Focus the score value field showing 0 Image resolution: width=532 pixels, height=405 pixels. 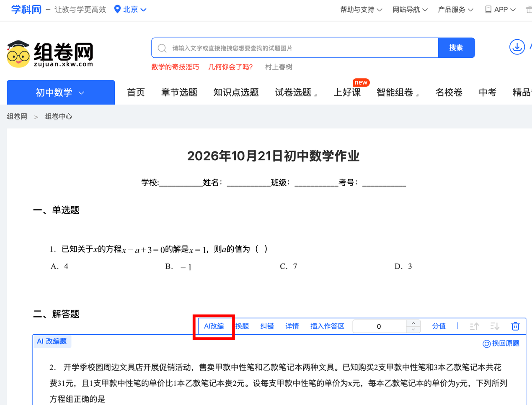click(379, 326)
